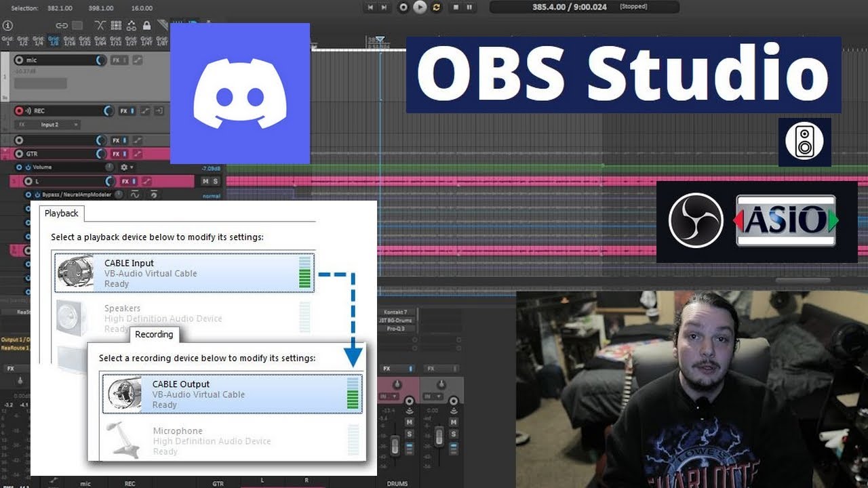
Task: Click the Stop button in the transport
Action: pos(456,7)
